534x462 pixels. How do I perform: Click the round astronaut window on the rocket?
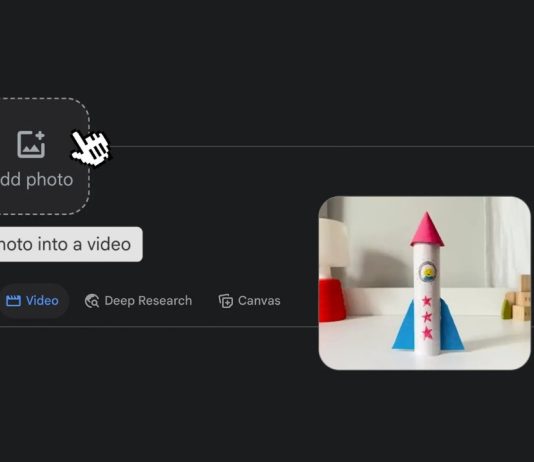(427, 272)
